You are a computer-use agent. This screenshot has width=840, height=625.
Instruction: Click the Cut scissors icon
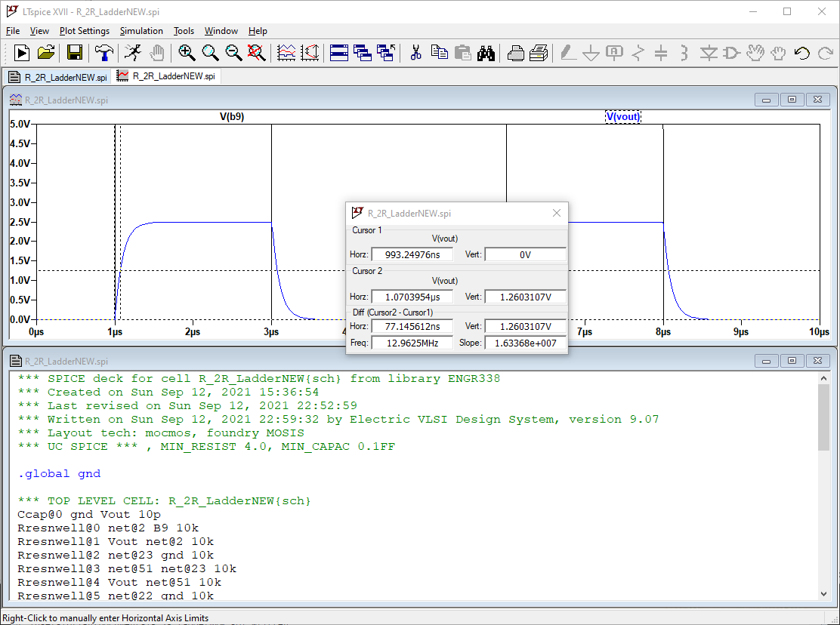[415, 52]
